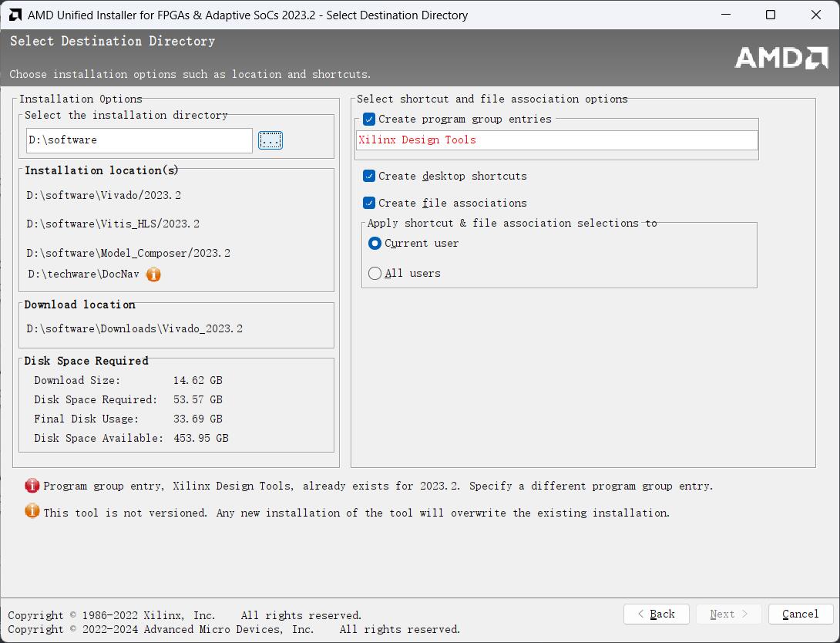Viewport: 840px width, 643px height.
Task: Focus the Xilinx Design Tools name field
Action: (x=556, y=140)
